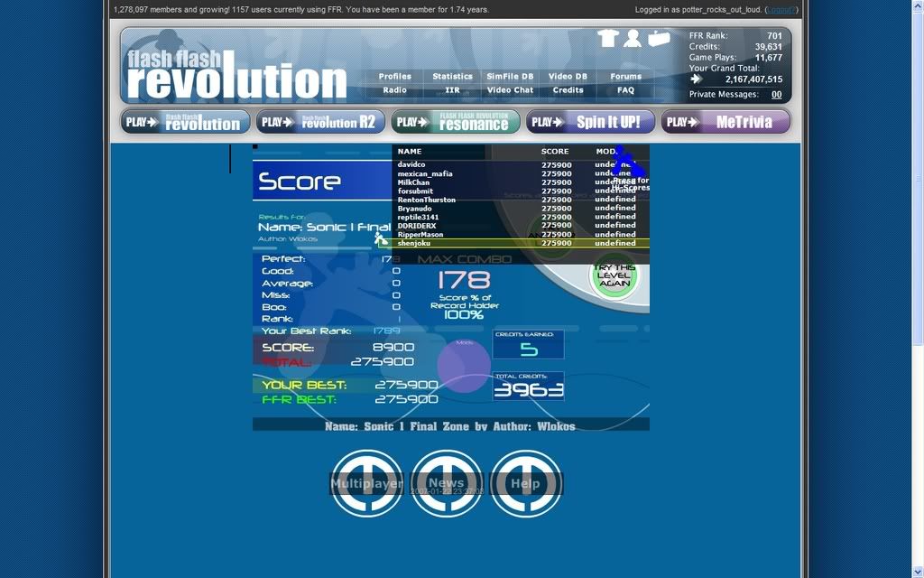Open the user profile silhouette icon
Viewport: 924px width, 578px height.
click(633, 38)
